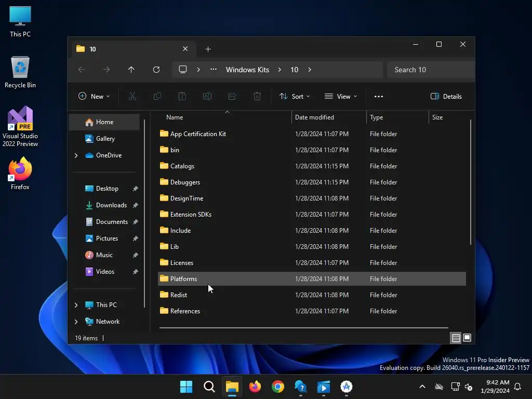
Task: Select Home in navigation pane
Action: (104, 122)
